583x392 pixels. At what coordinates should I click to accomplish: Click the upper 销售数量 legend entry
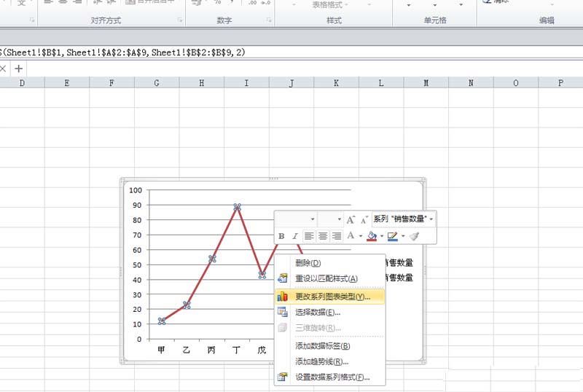[x=399, y=262]
